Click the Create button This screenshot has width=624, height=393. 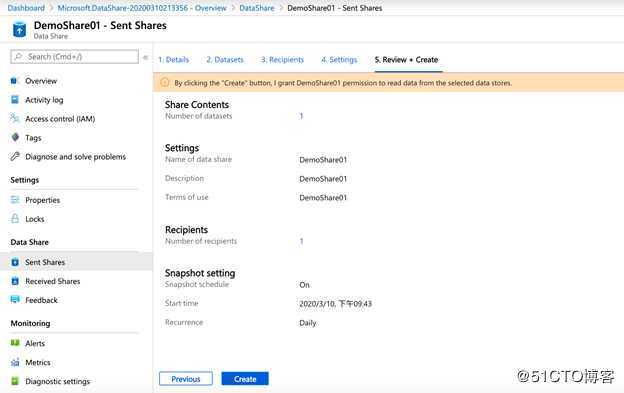coord(245,379)
